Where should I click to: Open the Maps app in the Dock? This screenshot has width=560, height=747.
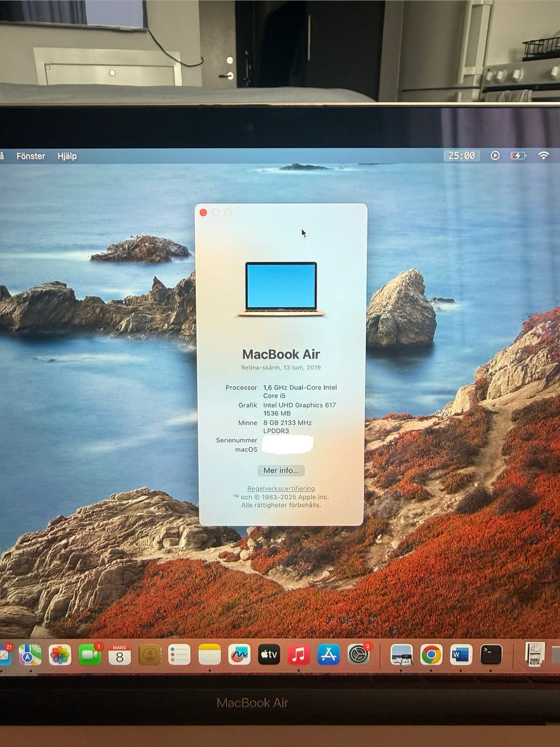(30, 655)
